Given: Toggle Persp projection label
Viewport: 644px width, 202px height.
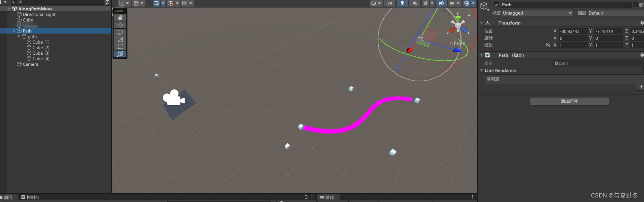Looking at the screenshot, I should 457,43.
